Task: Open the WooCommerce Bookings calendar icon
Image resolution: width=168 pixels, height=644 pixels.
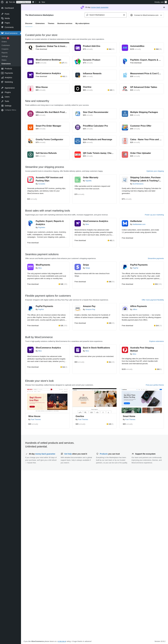Action: (30, 61)
